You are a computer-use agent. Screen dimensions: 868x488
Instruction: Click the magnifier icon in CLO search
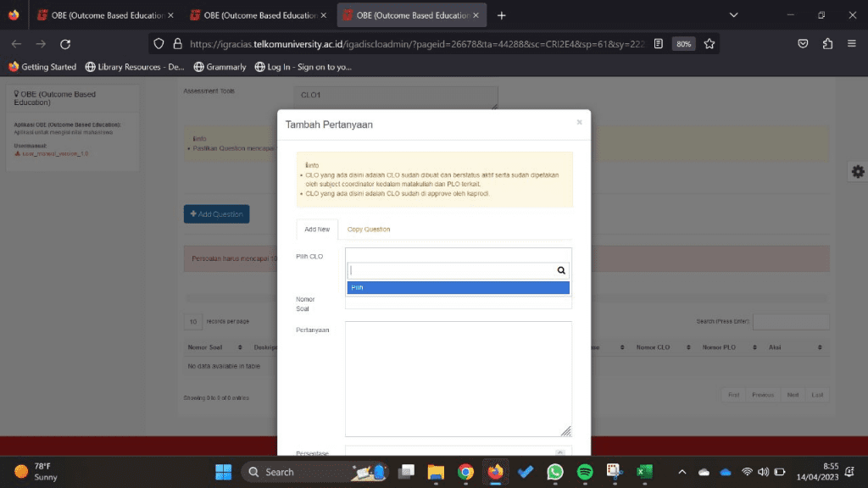(560, 270)
